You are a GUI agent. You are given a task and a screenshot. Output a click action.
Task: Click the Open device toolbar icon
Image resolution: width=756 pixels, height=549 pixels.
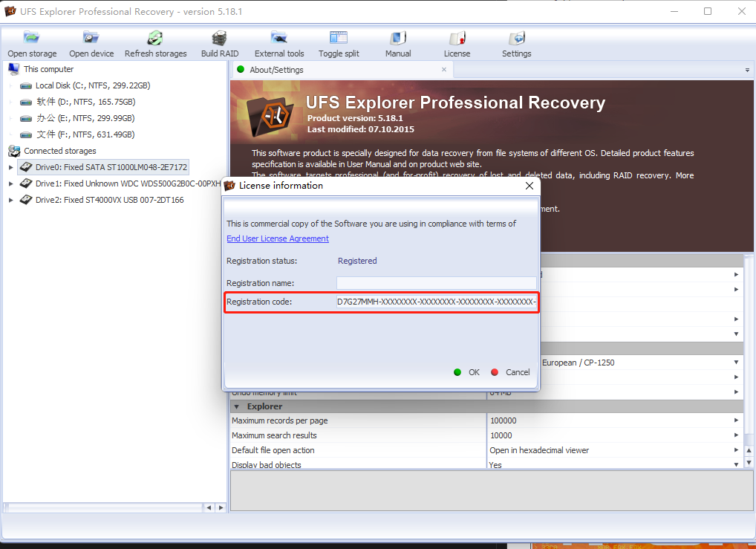[x=91, y=39]
